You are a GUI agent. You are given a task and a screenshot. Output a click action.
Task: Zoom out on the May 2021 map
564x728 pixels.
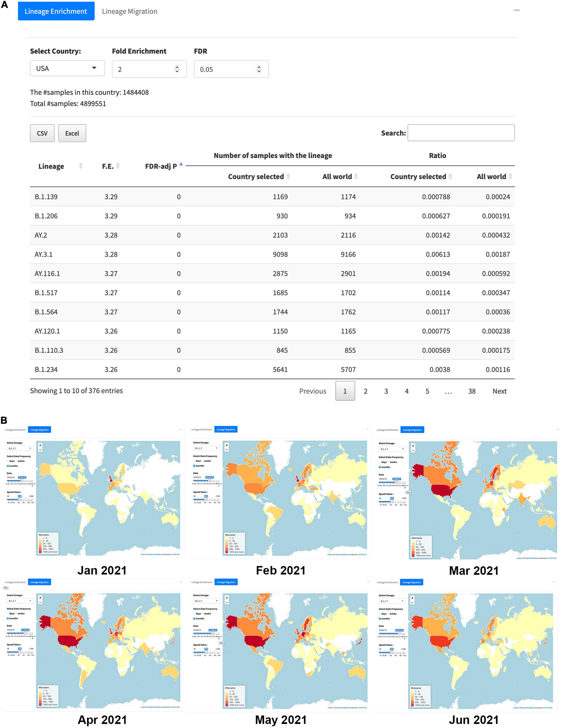click(227, 603)
